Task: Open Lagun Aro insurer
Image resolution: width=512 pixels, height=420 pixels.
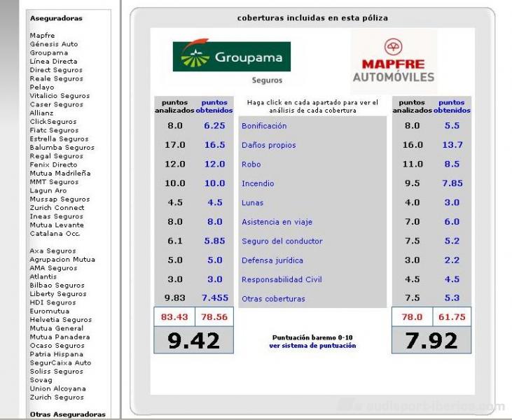Action: [48, 190]
